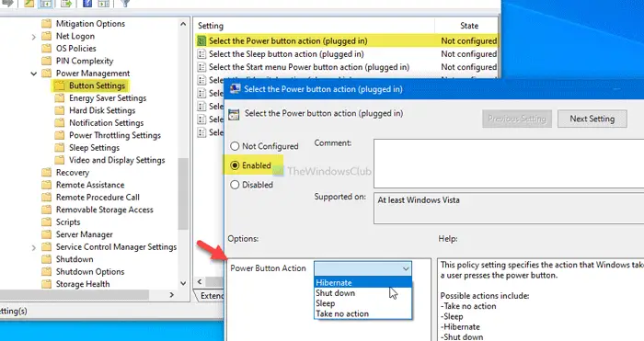This screenshot has width=644, height=341.
Task: Toggle the Show/Hide Action Pane toolbar icon
Action: click(103, 4)
